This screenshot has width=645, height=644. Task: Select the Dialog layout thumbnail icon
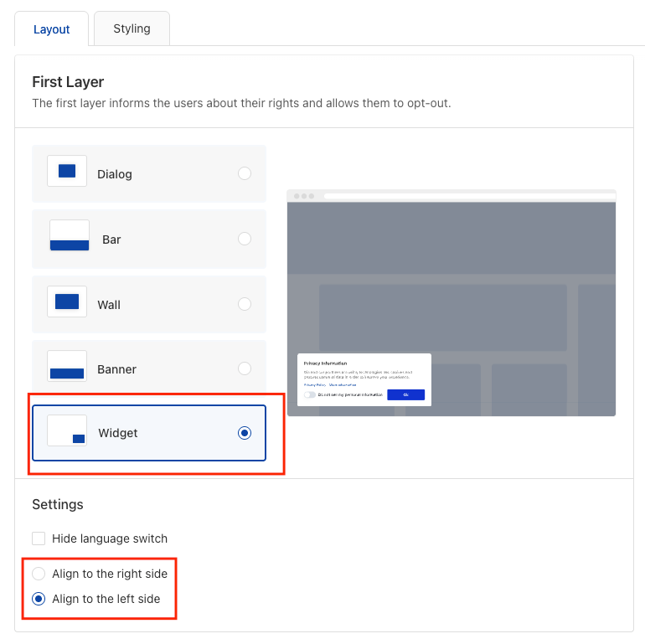(67, 171)
